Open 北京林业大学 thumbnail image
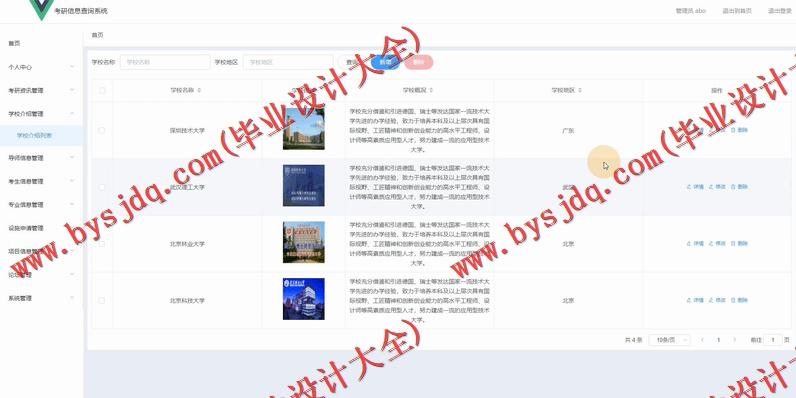Image resolution: width=796 pixels, height=398 pixels. click(x=304, y=242)
